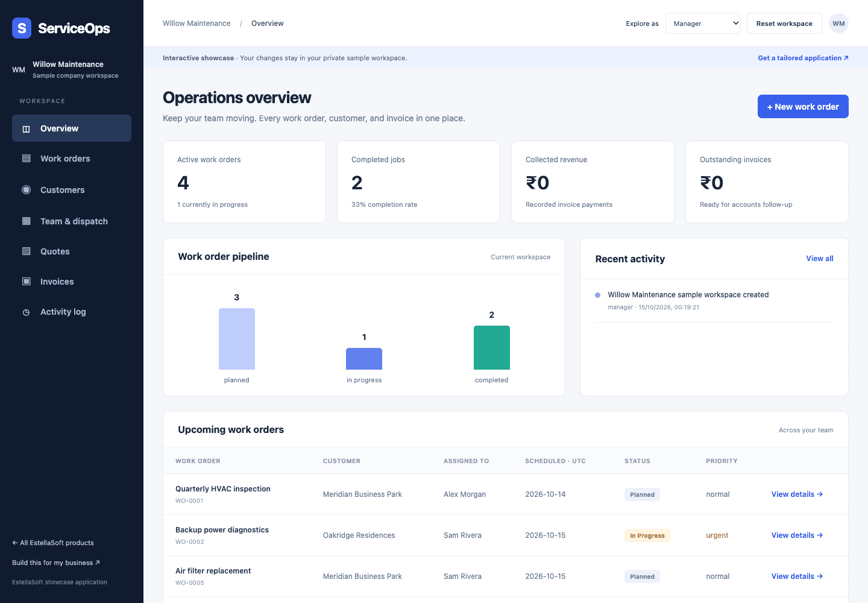View details for Air filter replacement
Viewport: 868px width, 603px height.
point(797,576)
